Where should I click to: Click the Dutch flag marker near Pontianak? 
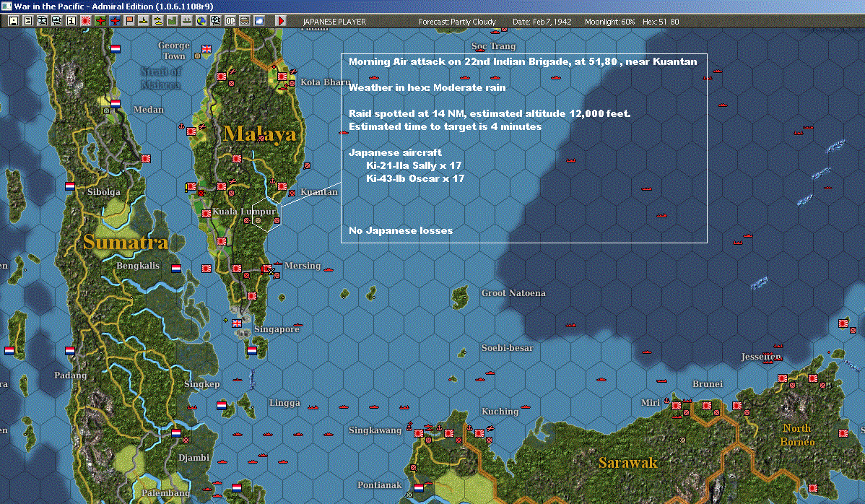(x=419, y=488)
